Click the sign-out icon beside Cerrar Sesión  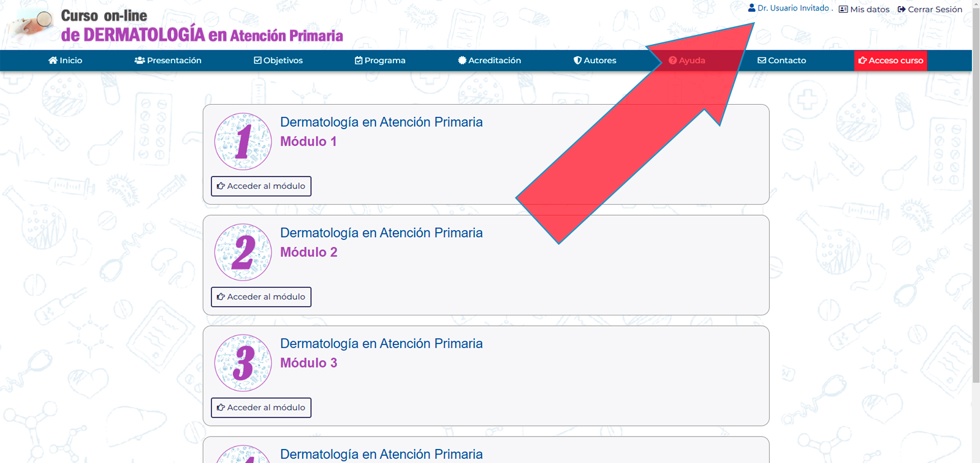pyautogui.click(x=902, y=9)
